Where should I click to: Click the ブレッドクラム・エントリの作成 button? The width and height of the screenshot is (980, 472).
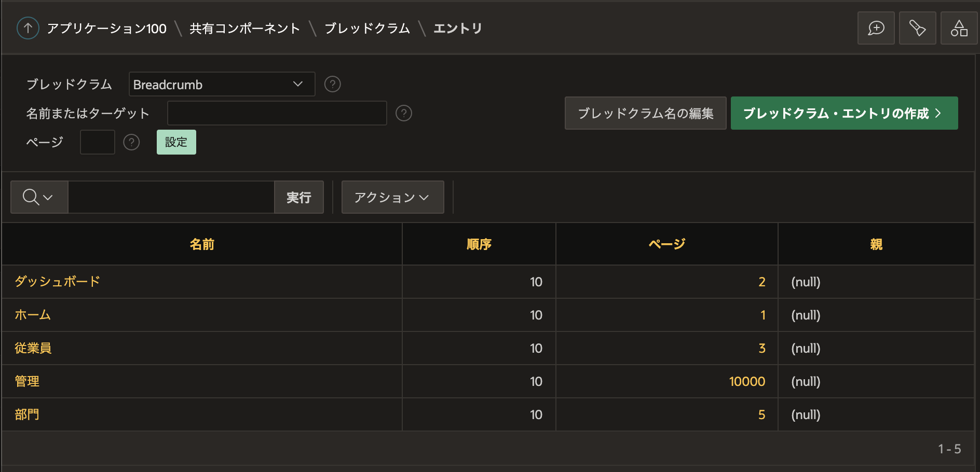click(844, 113)
